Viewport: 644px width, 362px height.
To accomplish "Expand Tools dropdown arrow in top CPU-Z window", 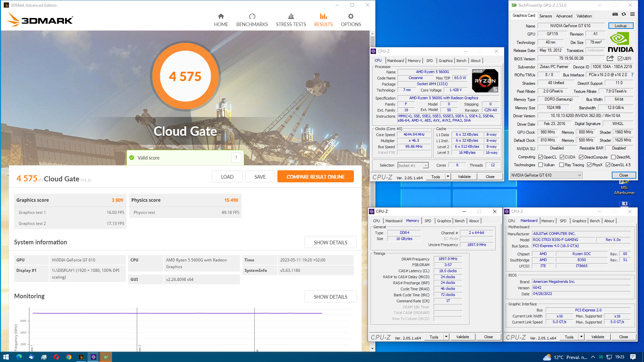I will [x=447, y=177].
